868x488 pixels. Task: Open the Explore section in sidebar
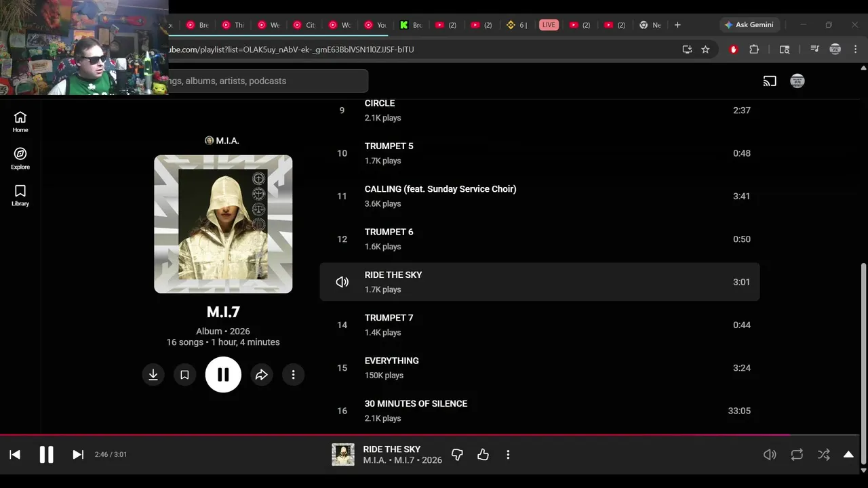(x=20, y=159)
